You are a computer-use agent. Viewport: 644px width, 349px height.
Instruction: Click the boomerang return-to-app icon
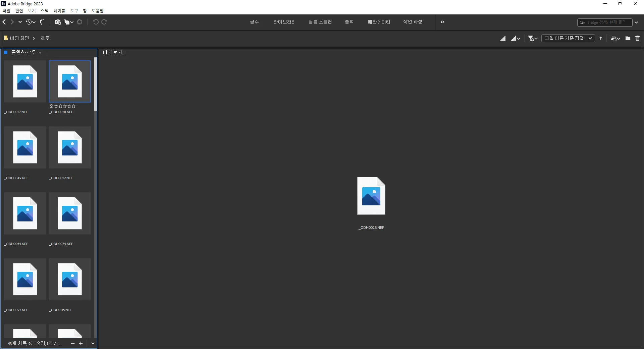[x=42, y=22]
